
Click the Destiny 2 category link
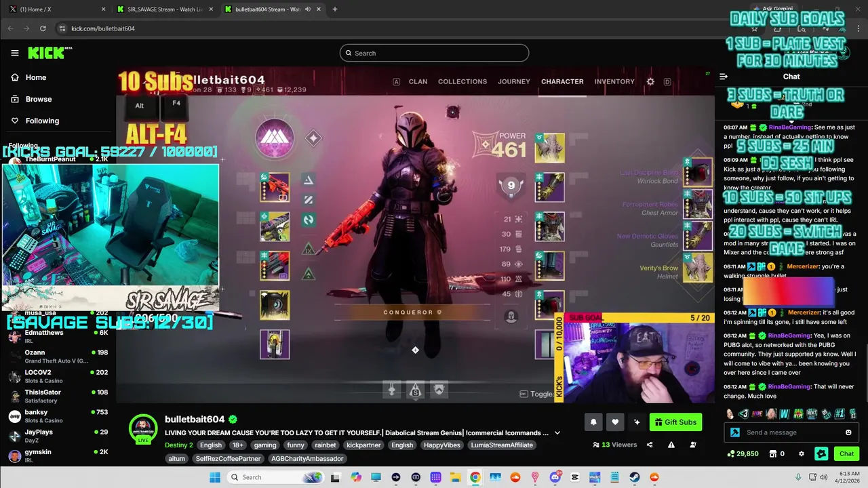pos(179,445)
